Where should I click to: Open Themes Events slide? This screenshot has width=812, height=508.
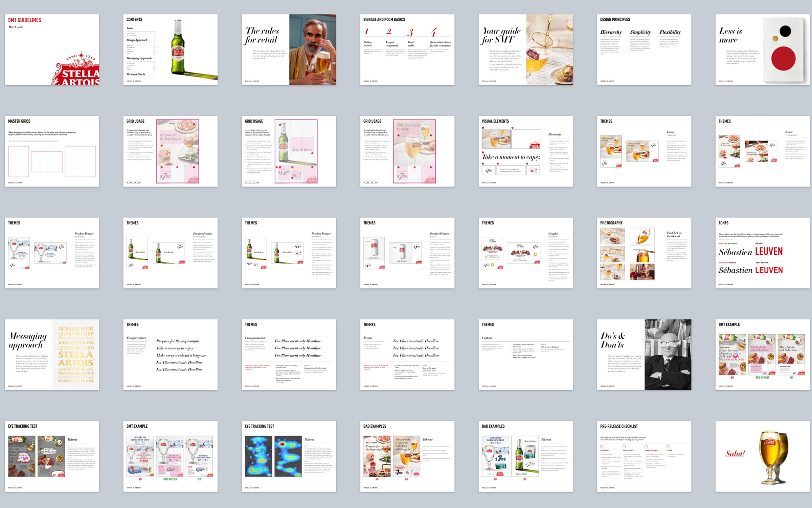pyautogui.click(x=407, y=355)
